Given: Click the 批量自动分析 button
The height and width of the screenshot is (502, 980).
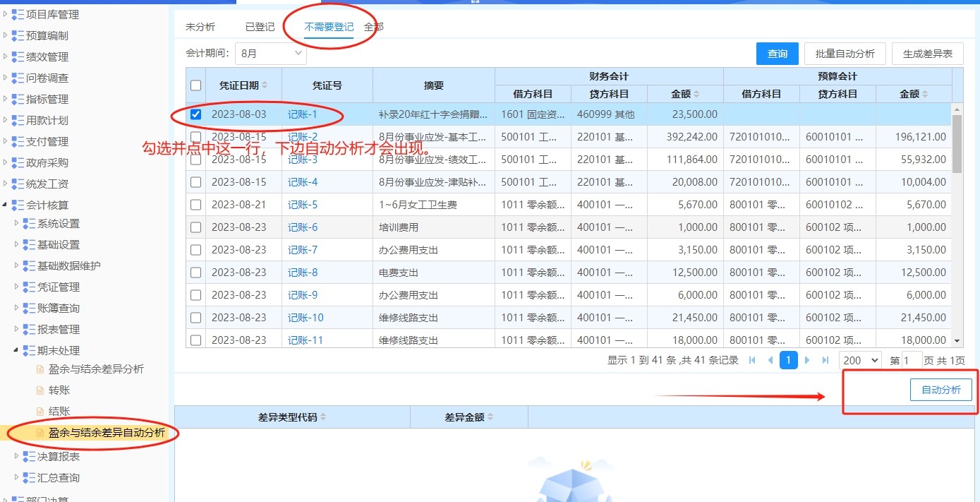Looking at the screenshot, I should tap(845, 54).
